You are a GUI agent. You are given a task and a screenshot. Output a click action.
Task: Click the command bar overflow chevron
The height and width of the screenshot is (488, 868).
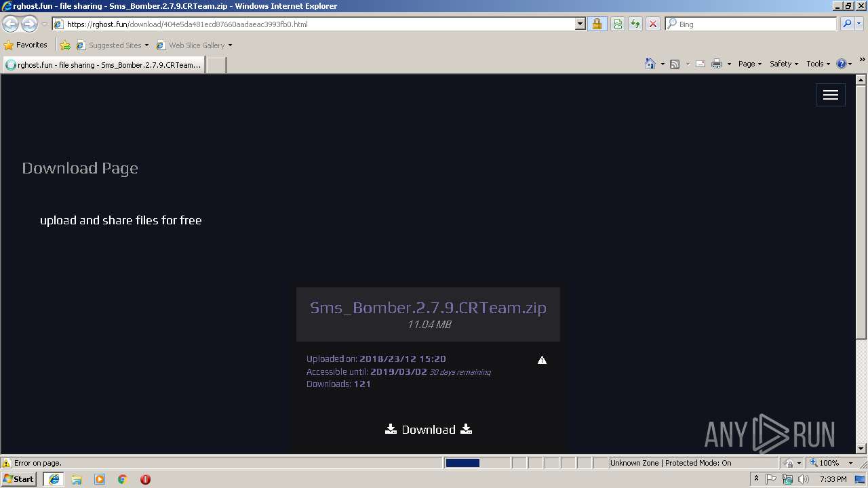[862, 60]
